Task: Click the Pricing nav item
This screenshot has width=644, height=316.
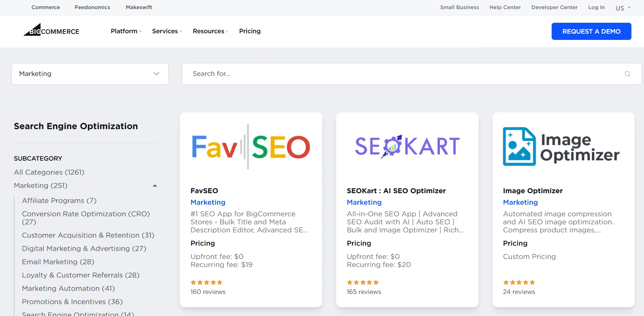Action: (250, 31)
